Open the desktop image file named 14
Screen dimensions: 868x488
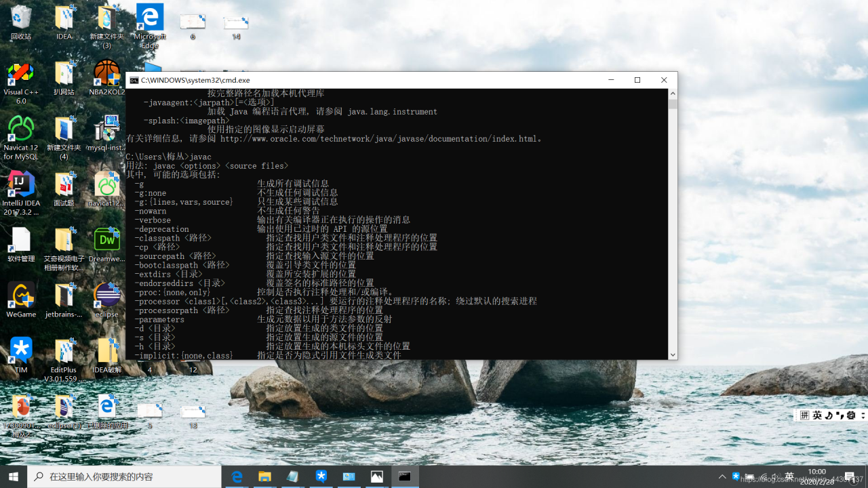(236, 26)
